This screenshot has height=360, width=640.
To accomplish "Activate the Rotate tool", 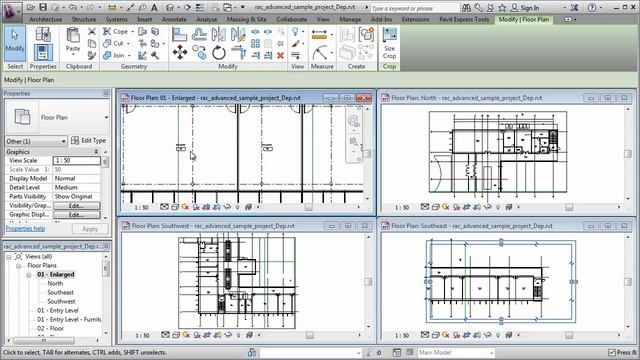I will click(219, 53).
